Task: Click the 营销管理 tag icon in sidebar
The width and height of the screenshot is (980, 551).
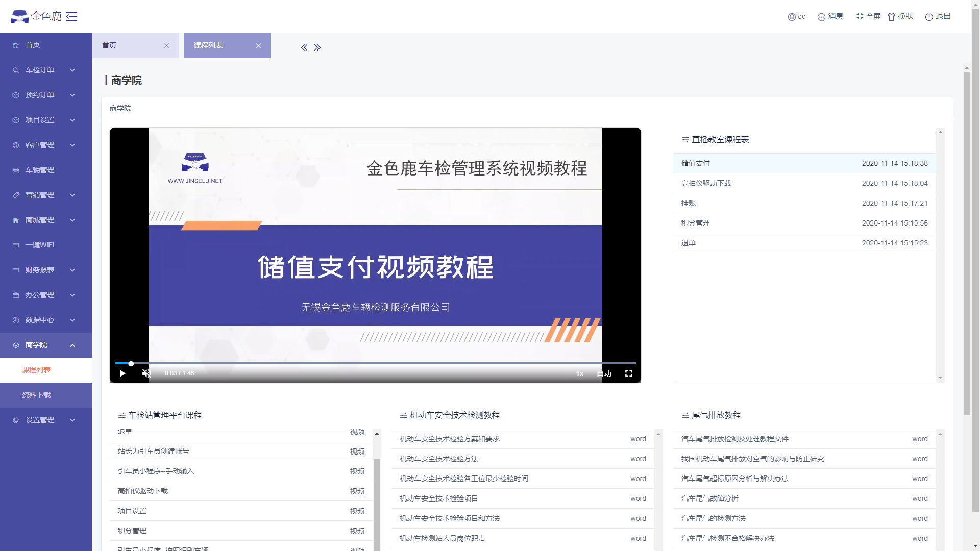Action: pos(16,195)
